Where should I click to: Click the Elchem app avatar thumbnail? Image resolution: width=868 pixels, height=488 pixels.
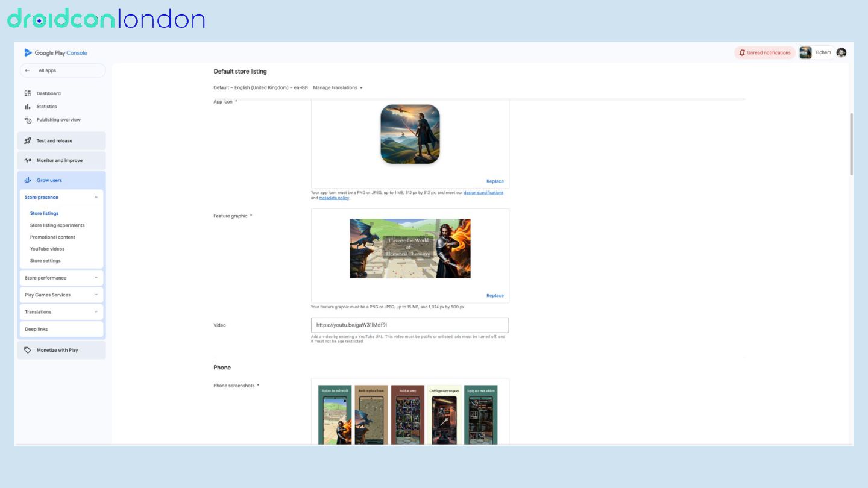[x=805, y=52]
